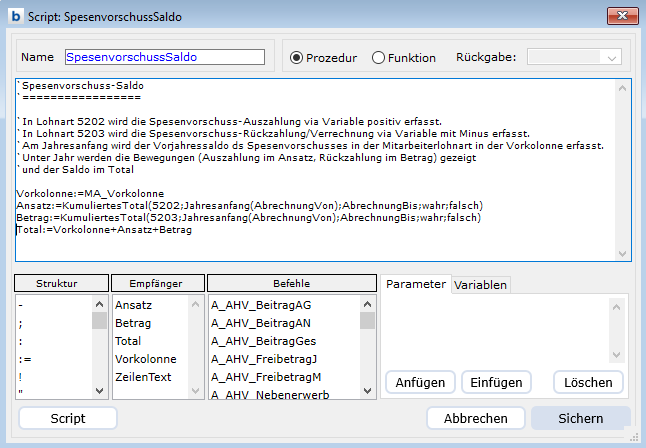646x448 pixels.
Task: Switch to the Parameter tab
Action: [x=416, y=284]
